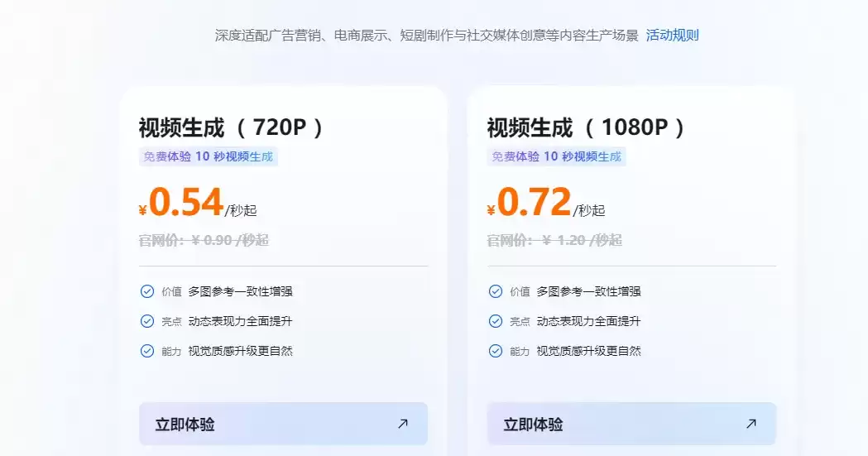Click the struck-through 官网价 ¥0.90 text
Viewport: 868px width, 456px height.
(204, 240)
